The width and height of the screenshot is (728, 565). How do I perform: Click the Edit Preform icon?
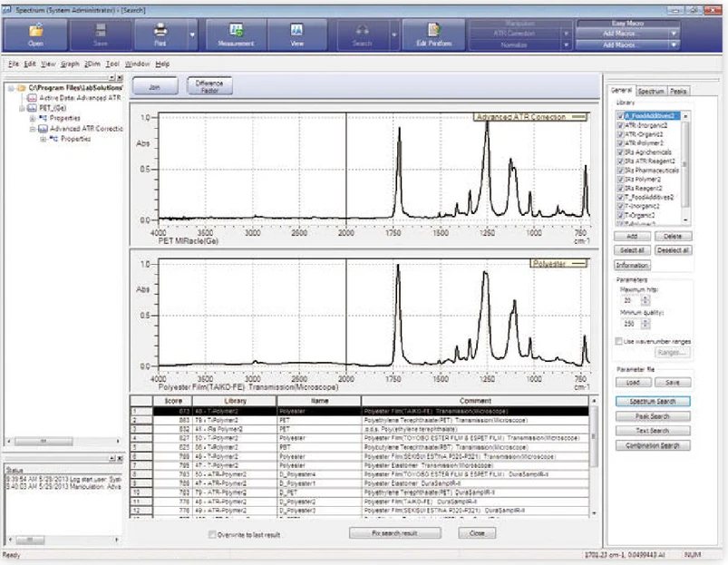click(x=432, y=29)
